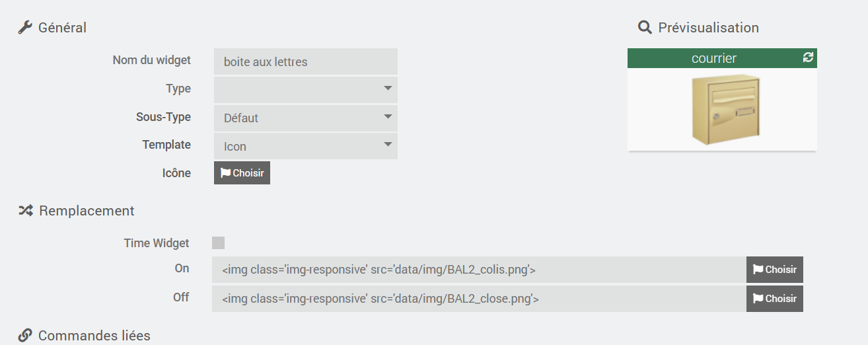This screenshot has height=345, width=868.
Task: Click the On replacement image field
Action: point(479,270)
